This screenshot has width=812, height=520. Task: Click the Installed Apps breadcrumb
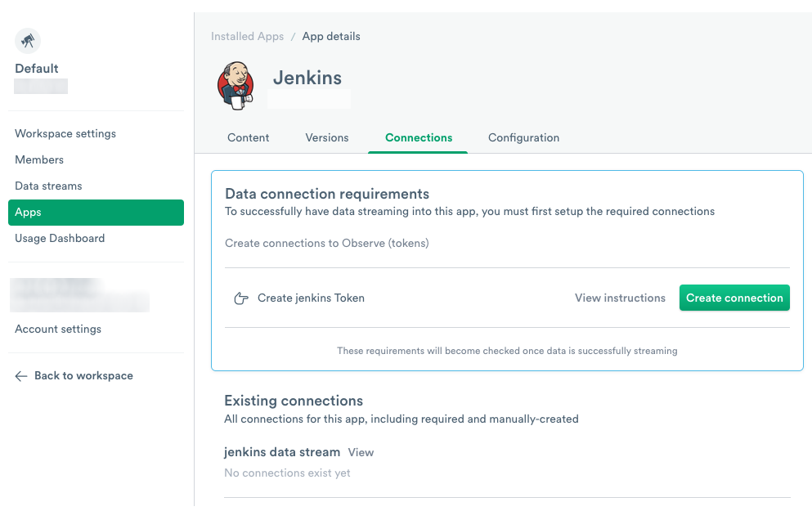pos(247,36)
